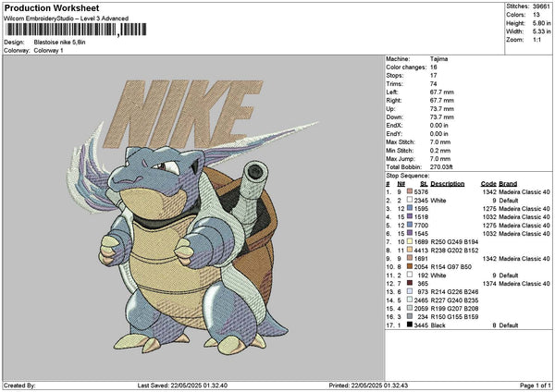Select description R238 G202 B152 in row 8
This screenshot has width=555, height=392.
pyautogui.click(x=454, y=251)
